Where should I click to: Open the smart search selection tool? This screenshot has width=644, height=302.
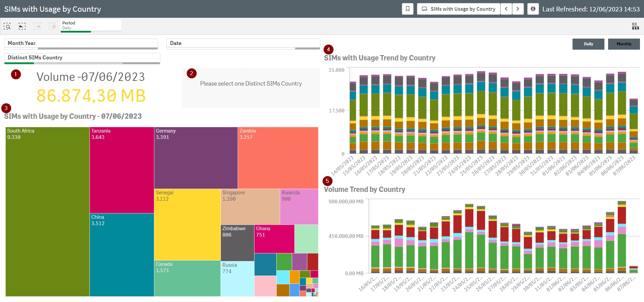coord(7,26)
